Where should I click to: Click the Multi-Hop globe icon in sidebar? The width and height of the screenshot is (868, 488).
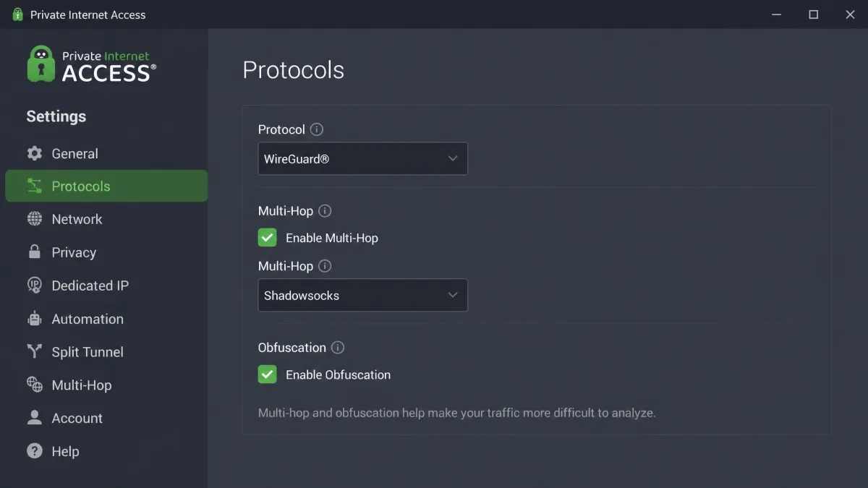[35, 385]
